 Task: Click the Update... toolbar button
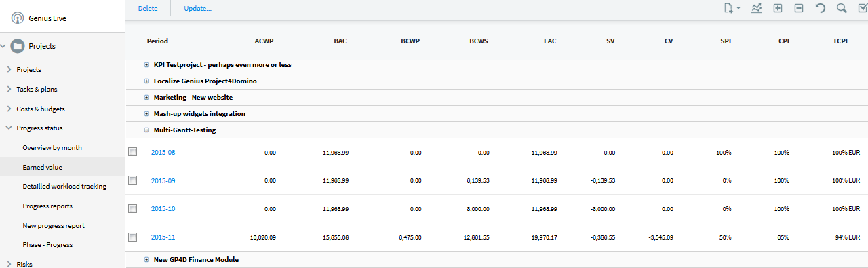(x=198, y=9)
